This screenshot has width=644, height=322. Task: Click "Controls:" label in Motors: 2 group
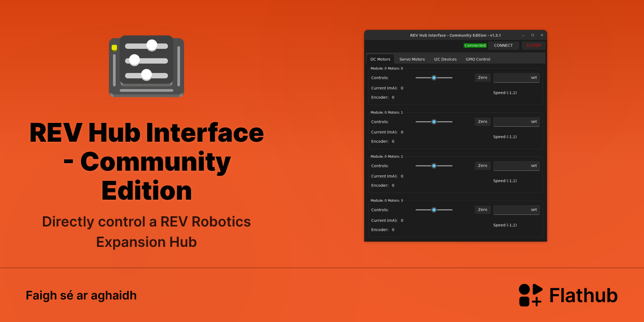coord(380,166)
